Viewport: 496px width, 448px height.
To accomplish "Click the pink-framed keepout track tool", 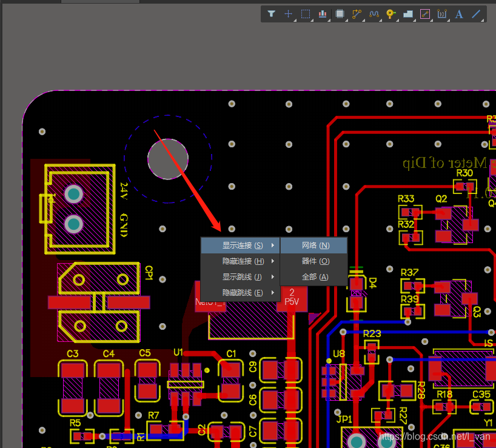I will [x=425, y=13].
